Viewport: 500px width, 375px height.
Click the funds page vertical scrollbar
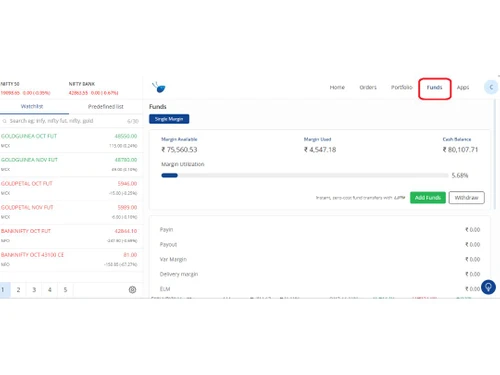[495, 154]
